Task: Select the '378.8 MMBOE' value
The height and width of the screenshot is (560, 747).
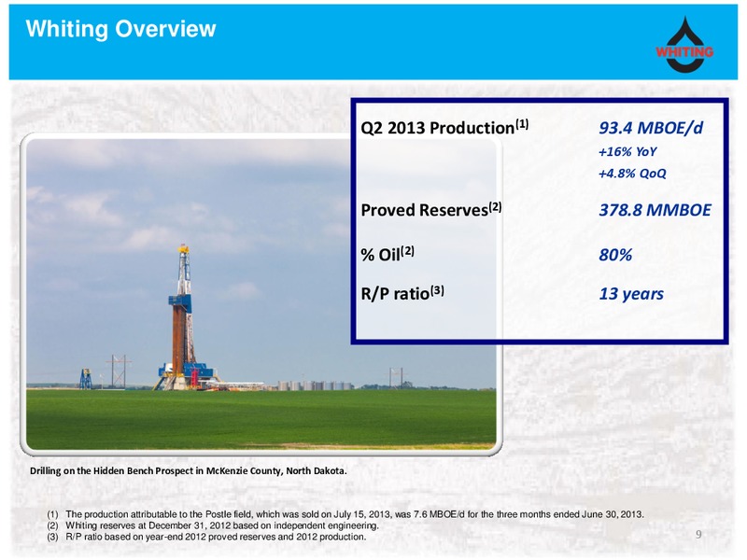Action: [x=655, y=209]
